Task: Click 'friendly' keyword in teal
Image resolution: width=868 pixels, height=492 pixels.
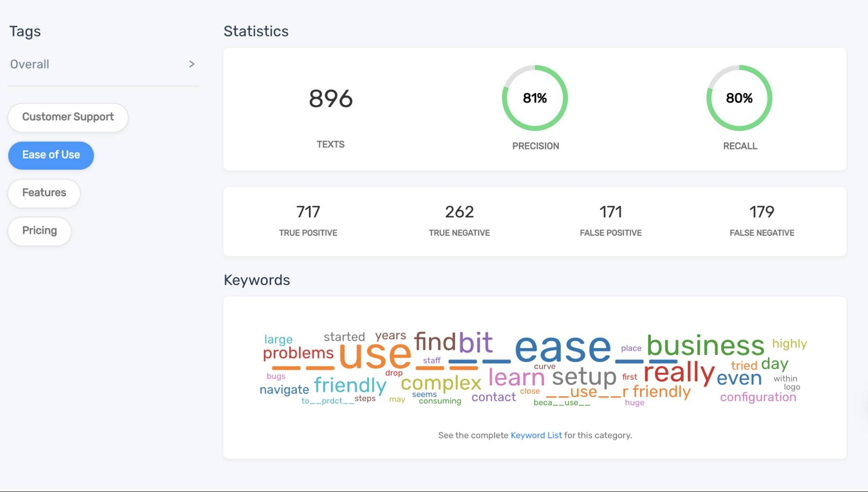Action: 350,385
